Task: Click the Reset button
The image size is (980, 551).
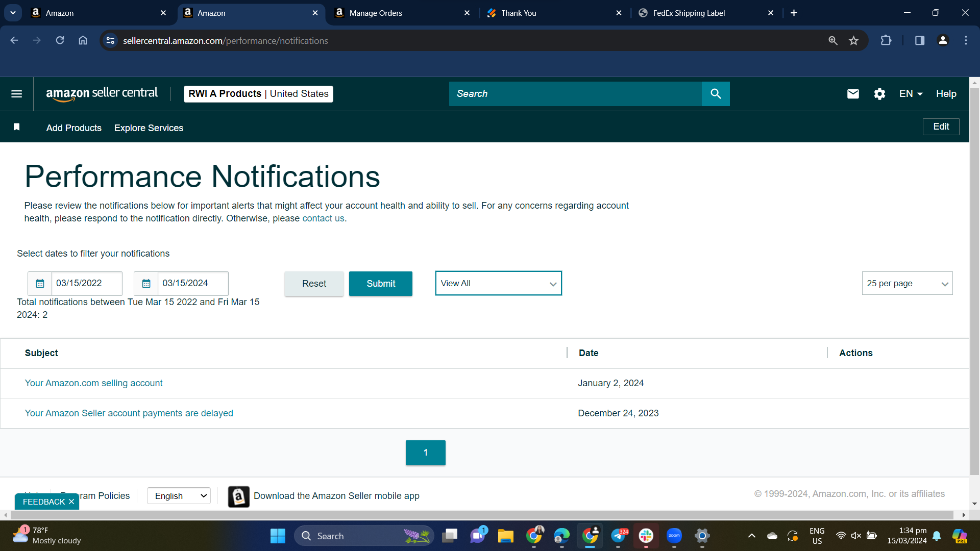Action: pos(314,284)
